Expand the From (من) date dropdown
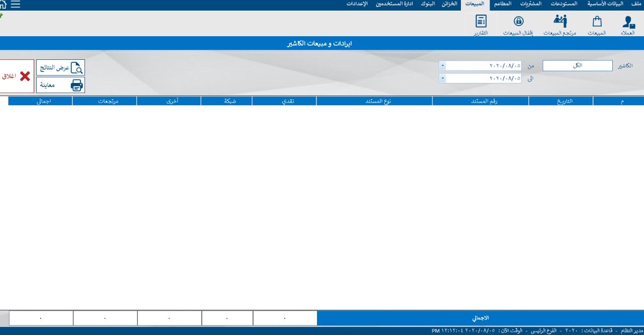644x335 pixels. point(442,65)
